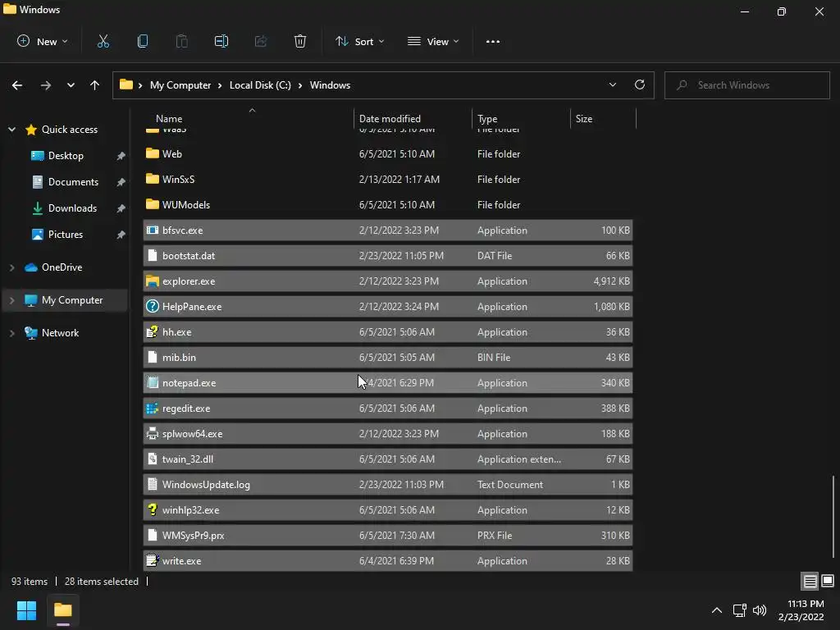Click the Windows breadcrumb segment
Image resolution: width=840 pixels, height=630 pixels.
330,85
